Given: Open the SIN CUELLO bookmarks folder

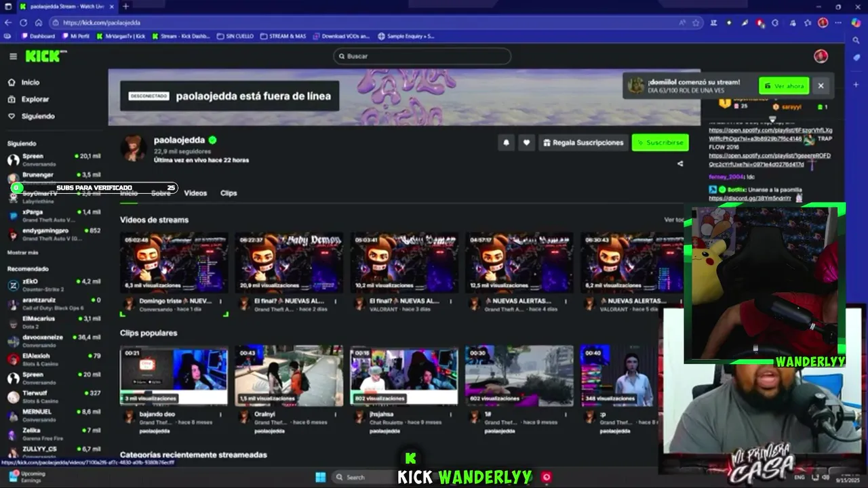Looking at the screenshot, I should point(235,36).
